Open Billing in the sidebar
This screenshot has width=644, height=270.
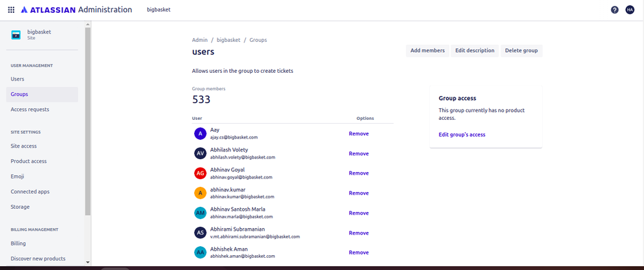(x=42, y=244)
